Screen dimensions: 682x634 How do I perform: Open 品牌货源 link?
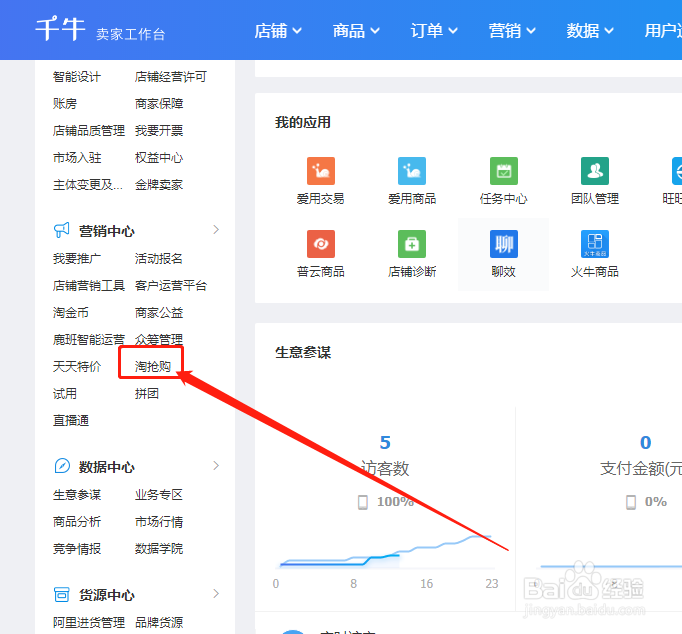(x=159, y=623)
